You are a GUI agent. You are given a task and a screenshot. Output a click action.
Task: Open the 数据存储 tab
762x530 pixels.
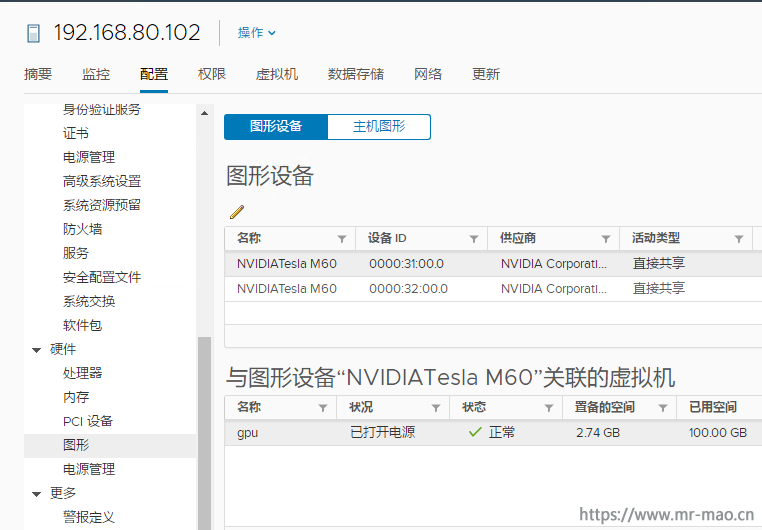tap(356, 74)
